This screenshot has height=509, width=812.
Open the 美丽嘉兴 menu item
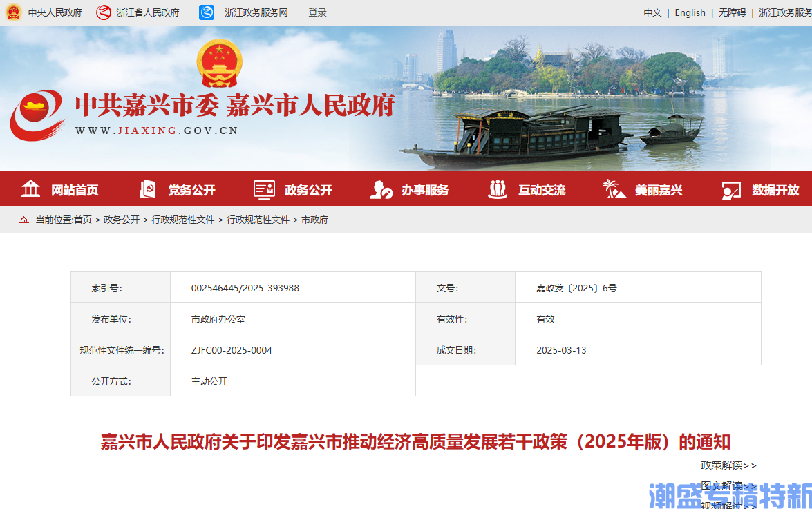659,190
